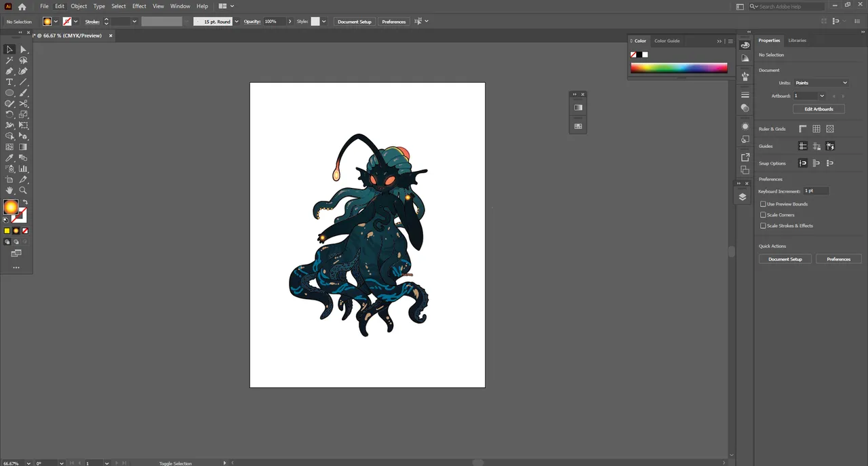
Task: Enable Scale Strokes & Effects checkbox
Action: tap(763, 226)
